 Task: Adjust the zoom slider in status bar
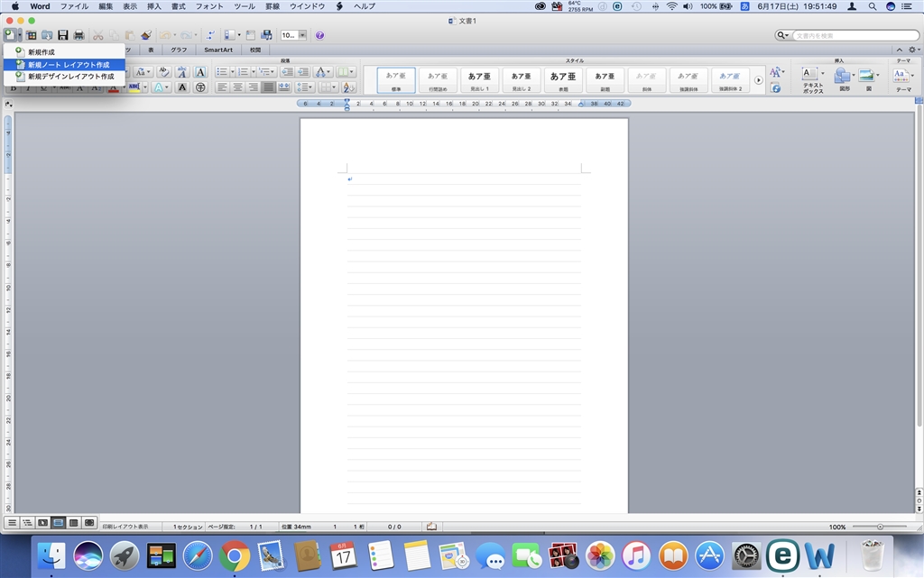(x=880, y=527)
